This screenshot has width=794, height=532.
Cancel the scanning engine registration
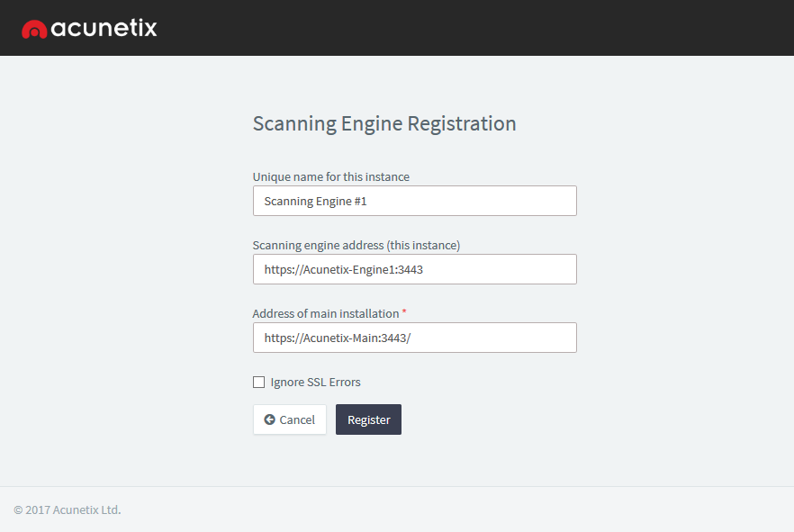290,419
